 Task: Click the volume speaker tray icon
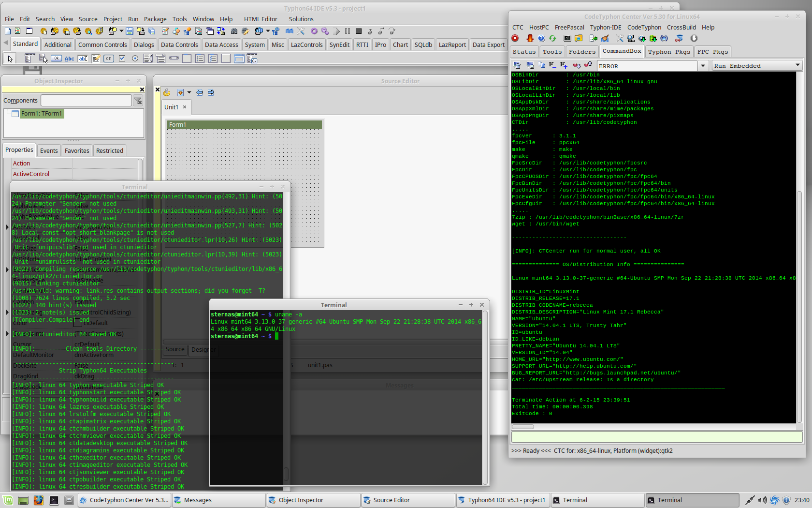pos(762,500)
